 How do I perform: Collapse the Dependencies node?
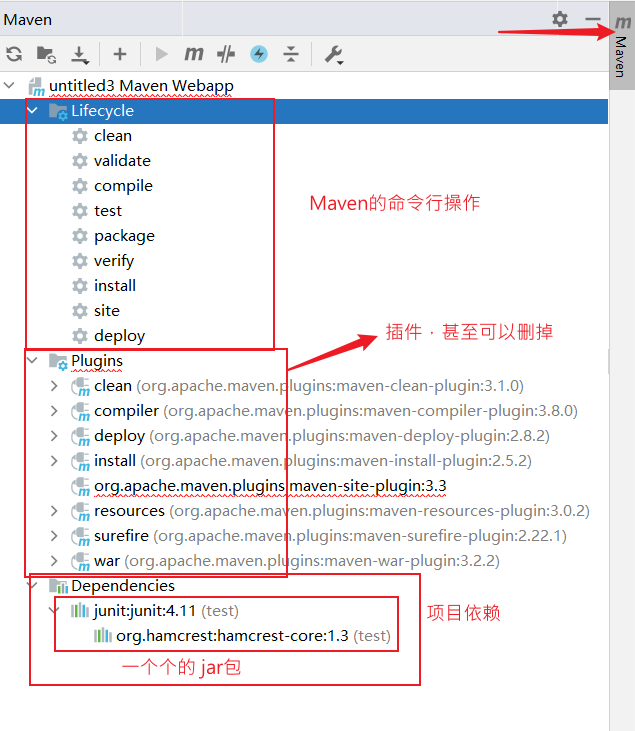coord(33,586)
